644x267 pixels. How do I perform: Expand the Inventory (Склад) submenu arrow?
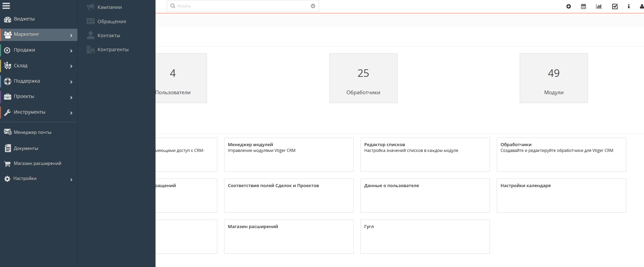71,66
